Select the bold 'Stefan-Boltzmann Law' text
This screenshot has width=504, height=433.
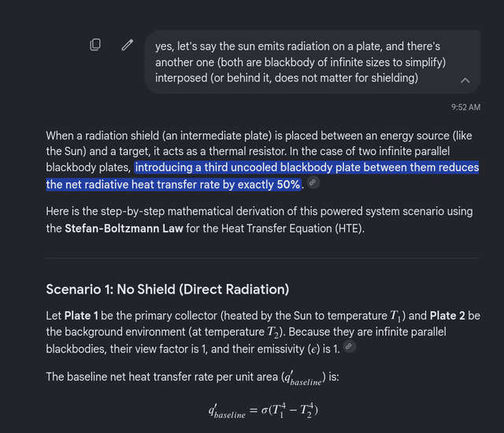(x=124, y=228)
